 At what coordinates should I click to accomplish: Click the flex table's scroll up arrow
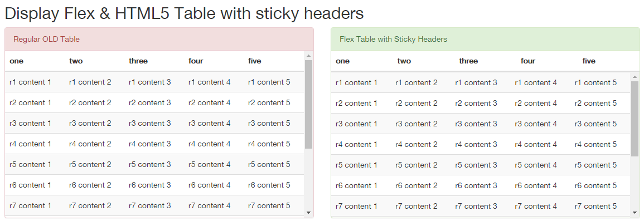tap(635, 77)
